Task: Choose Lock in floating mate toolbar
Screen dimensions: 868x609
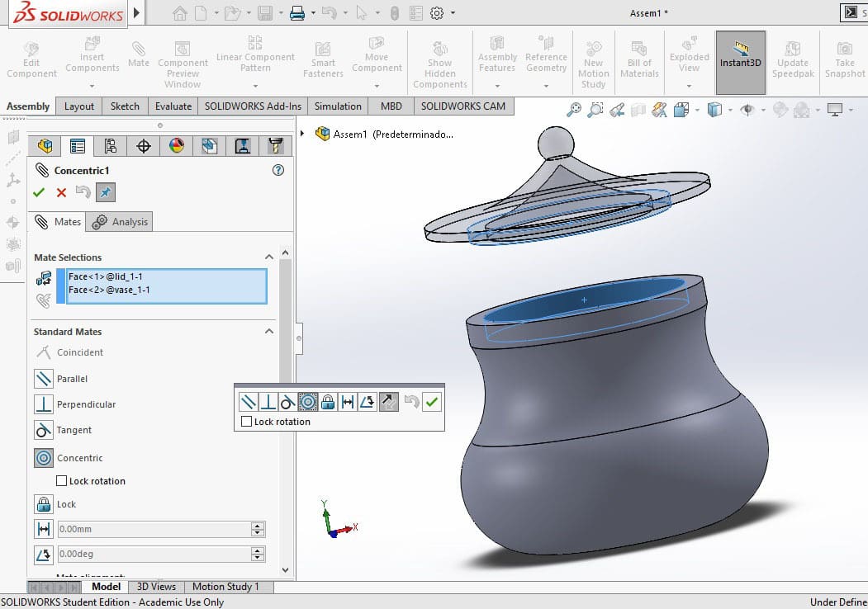Action: 328,402
